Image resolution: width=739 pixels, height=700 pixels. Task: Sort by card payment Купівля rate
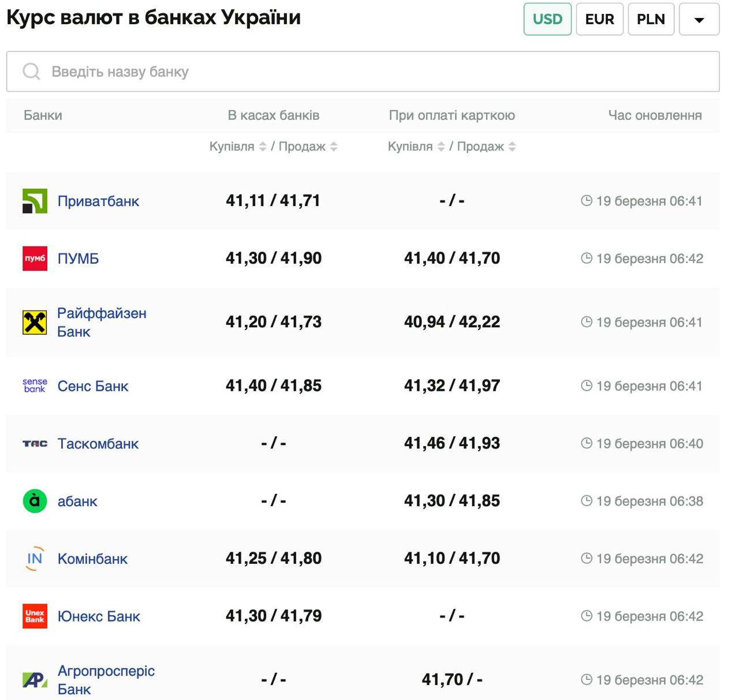pos(441,147)
